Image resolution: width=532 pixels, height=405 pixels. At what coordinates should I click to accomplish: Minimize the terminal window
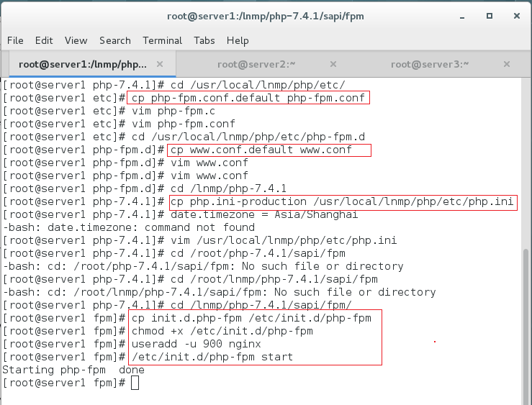click(x=462, y=16)
